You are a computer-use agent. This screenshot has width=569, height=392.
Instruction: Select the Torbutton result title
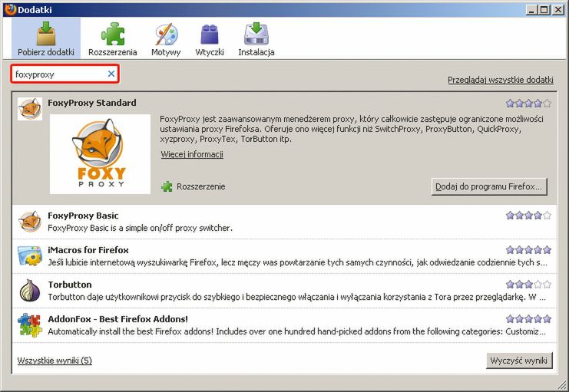pos(70,285)
